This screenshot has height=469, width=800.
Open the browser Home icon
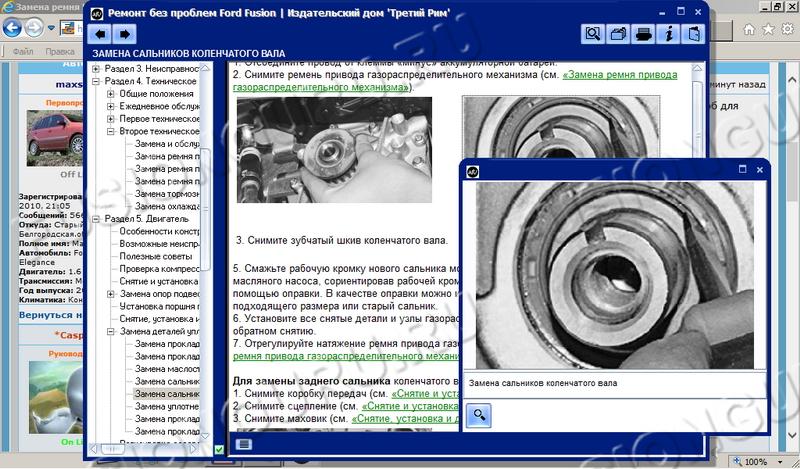(x=749, y=30)
